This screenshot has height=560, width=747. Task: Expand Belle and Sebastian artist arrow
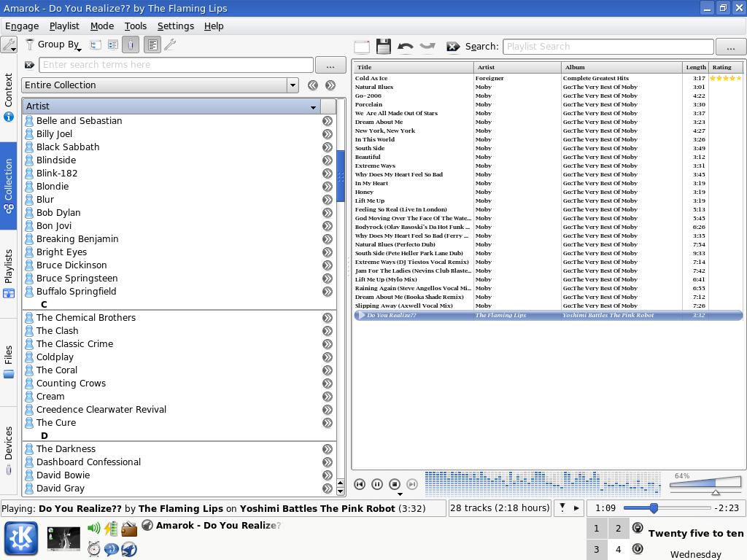(x=328, y=121)
